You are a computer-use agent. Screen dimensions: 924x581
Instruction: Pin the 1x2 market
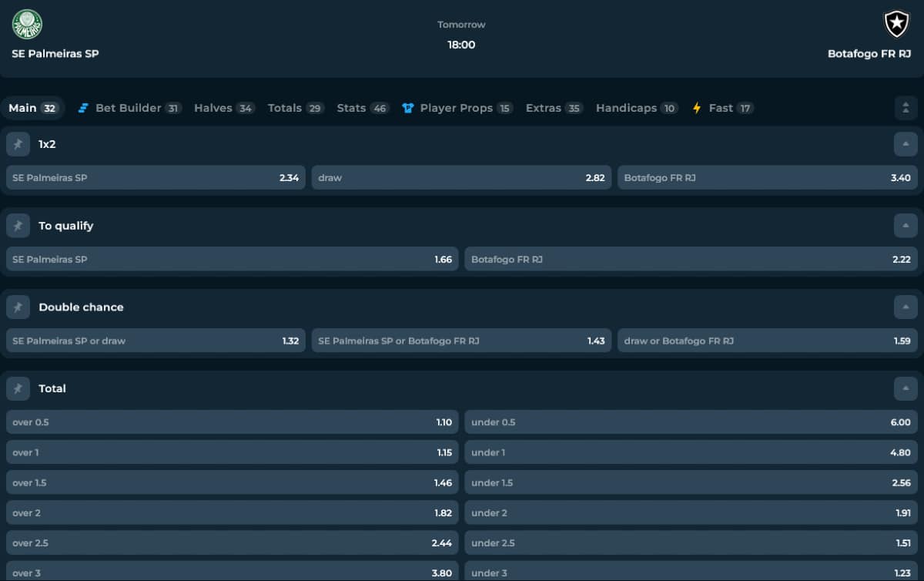tap(18, 144)
